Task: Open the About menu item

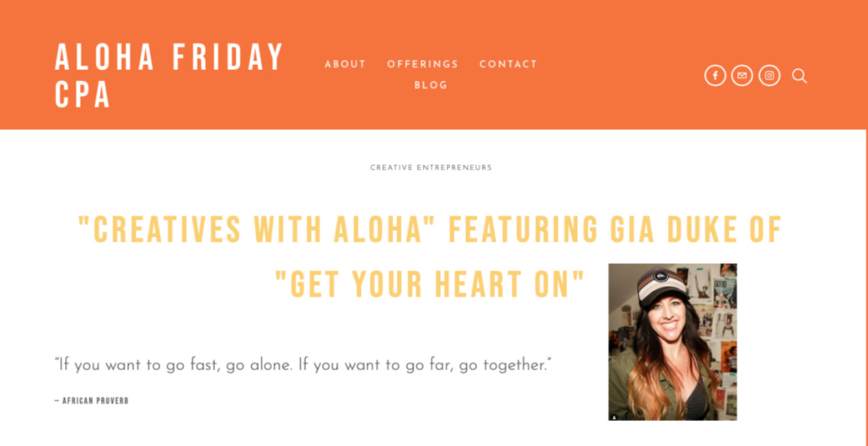Action: [x=346, y=64]
